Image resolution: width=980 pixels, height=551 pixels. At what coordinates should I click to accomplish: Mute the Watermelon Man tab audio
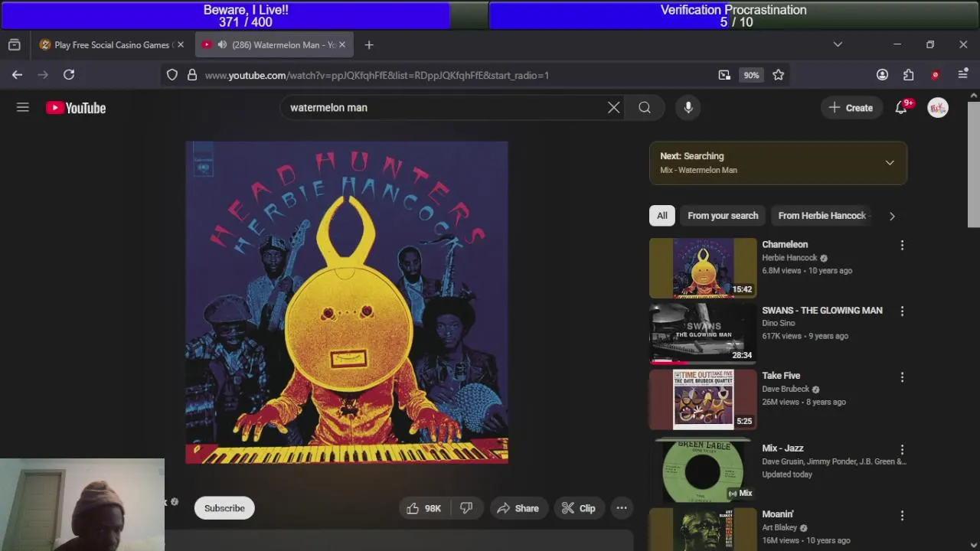(x=222, y=45)
